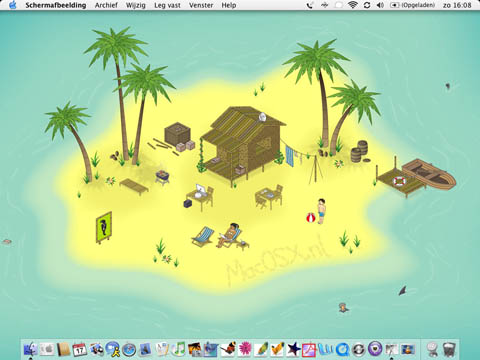Open the photos and camera dock icon
This screenshot has width=480, height=360.
[x=97, y=349]
